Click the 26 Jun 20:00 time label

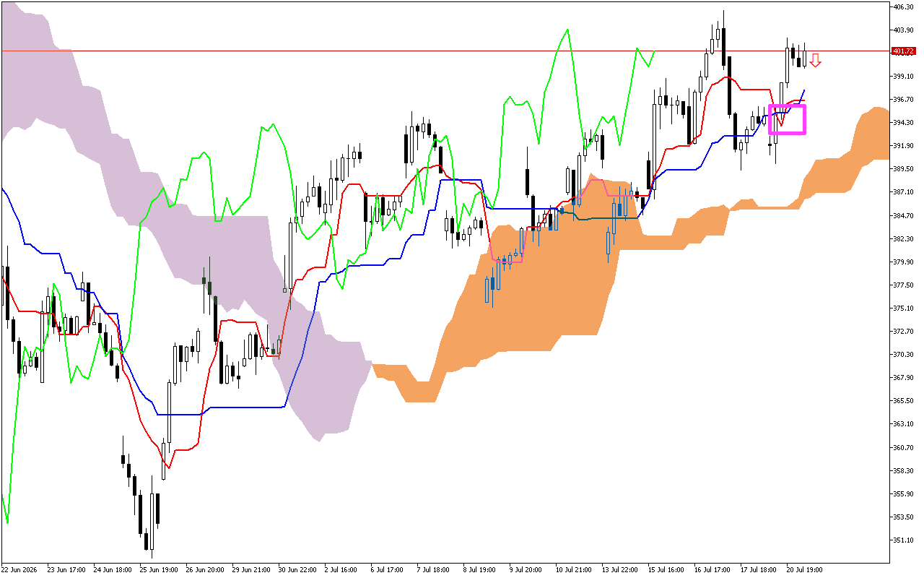205,569
